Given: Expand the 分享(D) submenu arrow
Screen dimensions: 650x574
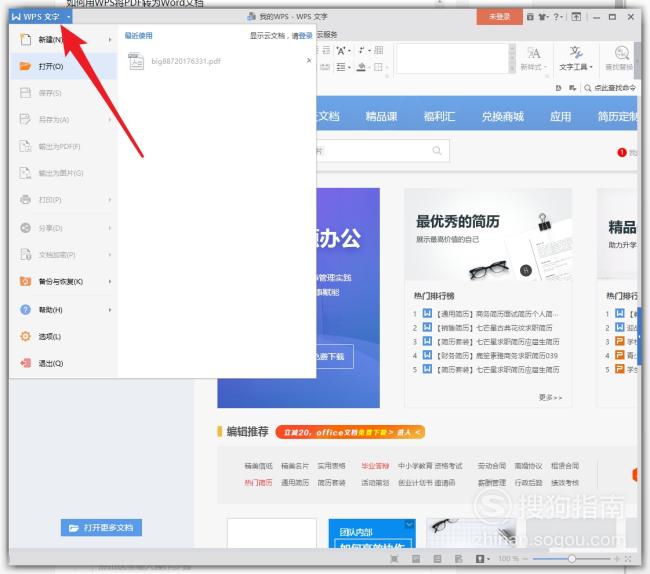Looking at the screenshot, I should (x=110, y=228).
